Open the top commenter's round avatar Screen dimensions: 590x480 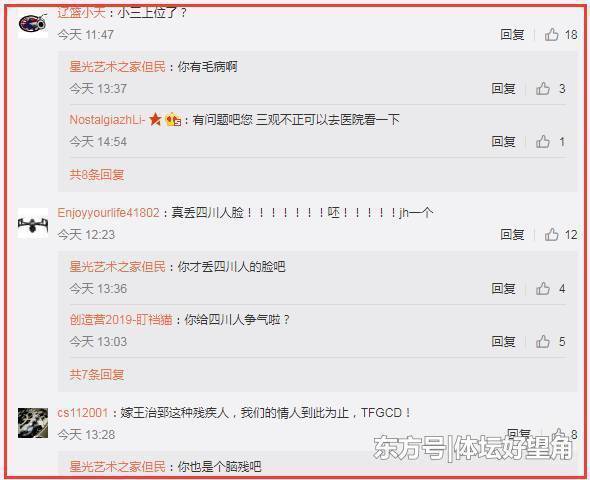33,23
